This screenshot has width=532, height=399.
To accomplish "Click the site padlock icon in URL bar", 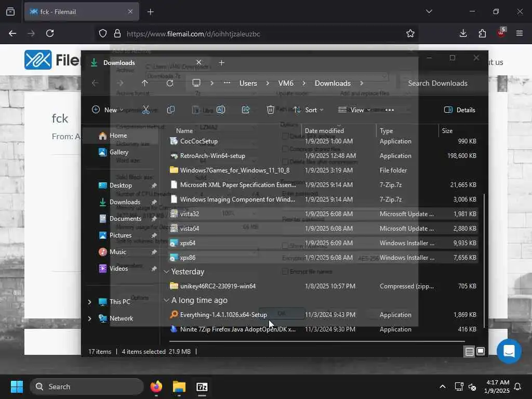I will [117, 33].
